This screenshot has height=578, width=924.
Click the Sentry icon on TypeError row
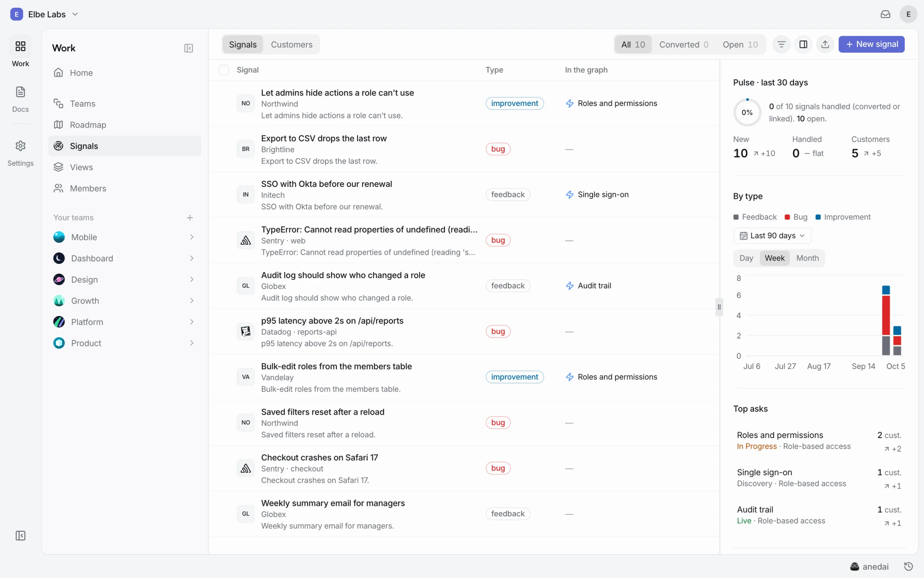click(246, 240)
